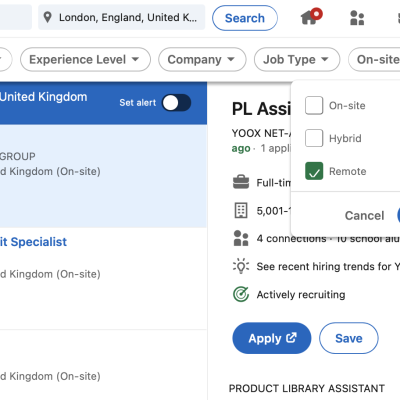Open the Home icon with notification badge
Viewport: 400px width, 400px height.
click(x=311, y=17)
